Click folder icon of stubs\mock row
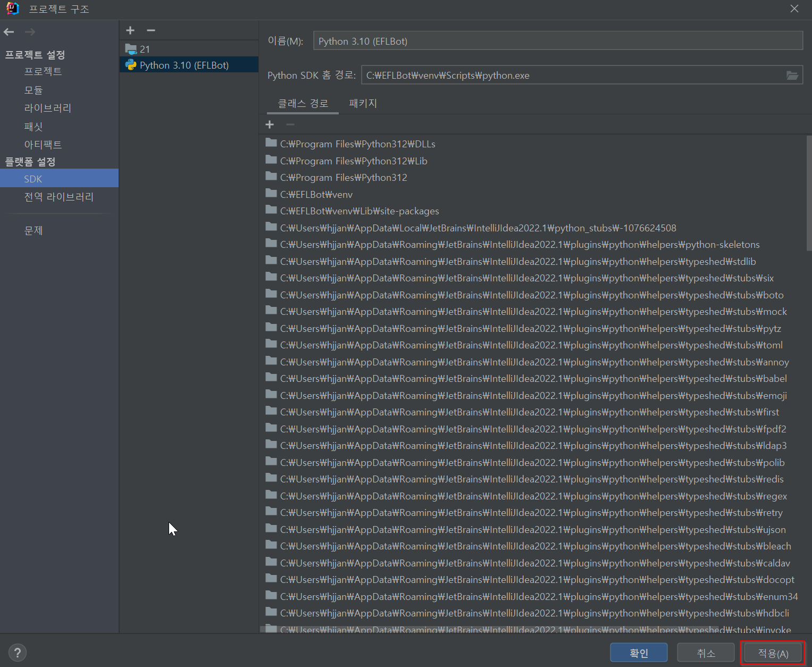 [x=271, y=311]
